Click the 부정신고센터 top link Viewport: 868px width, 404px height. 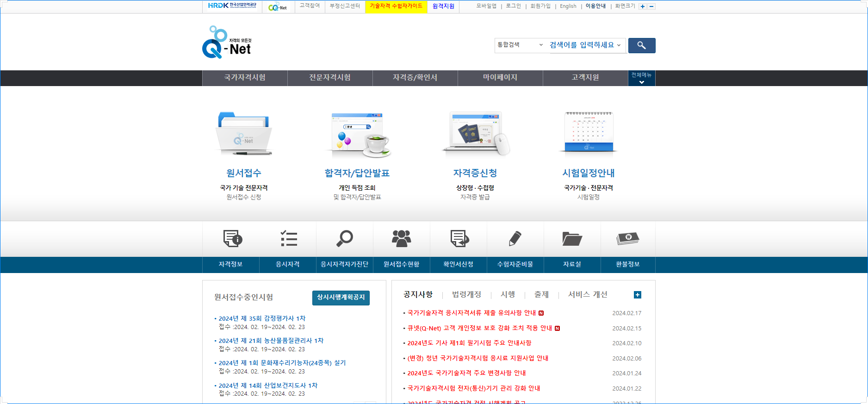click(345, 6)
